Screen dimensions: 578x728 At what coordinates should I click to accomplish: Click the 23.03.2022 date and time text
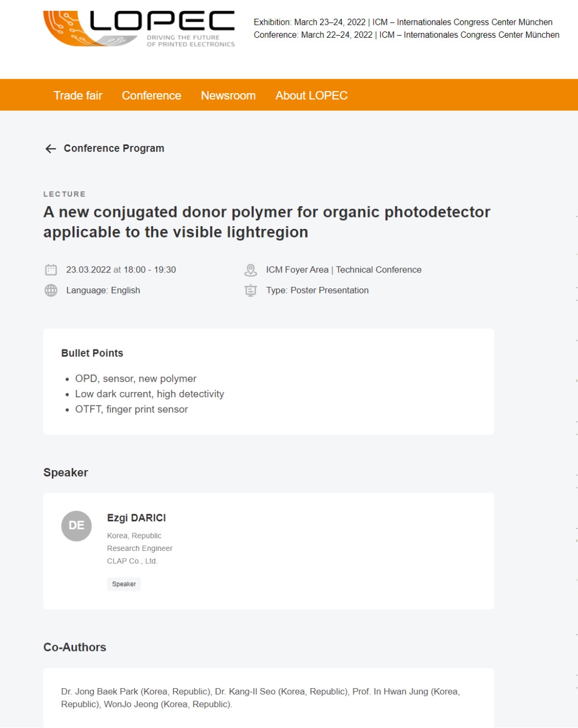click(121, 270)
